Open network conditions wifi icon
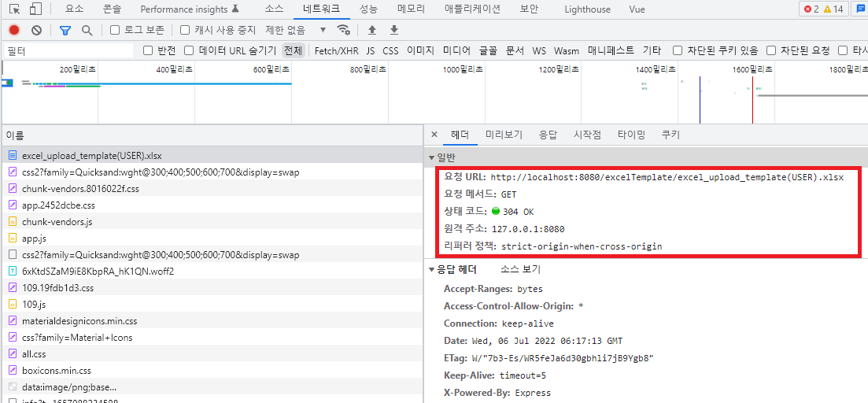The height and width of the screenshot is (403, 868). pyautogui.click(x=343, y=30)
